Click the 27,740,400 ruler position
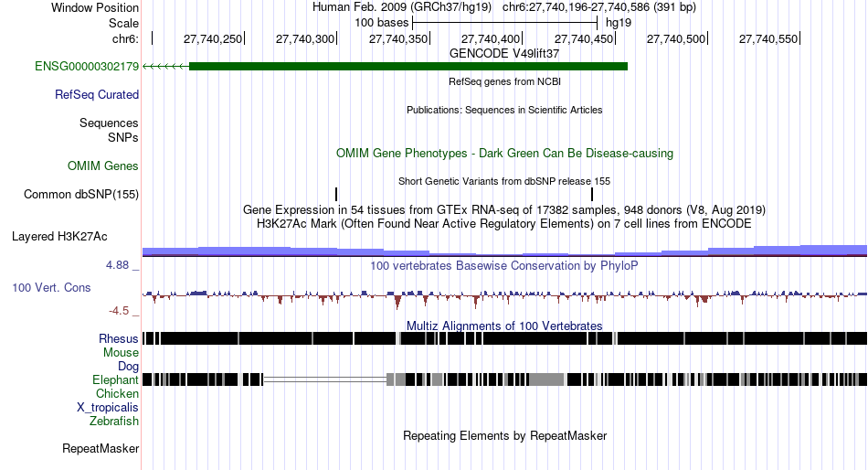868x470 pixels. [x=491, y=38]
